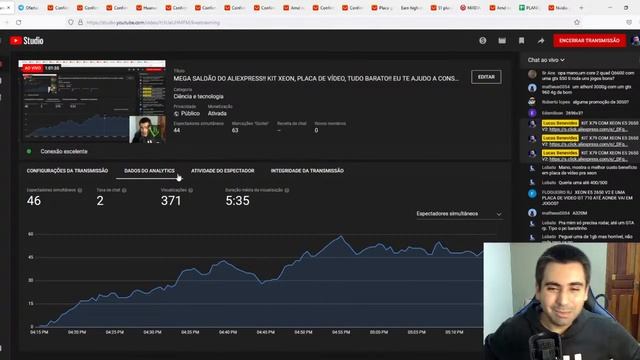Click the 371 Visualizações value
Viewport: 640px width, 360px height.
(x=171, y=201)
